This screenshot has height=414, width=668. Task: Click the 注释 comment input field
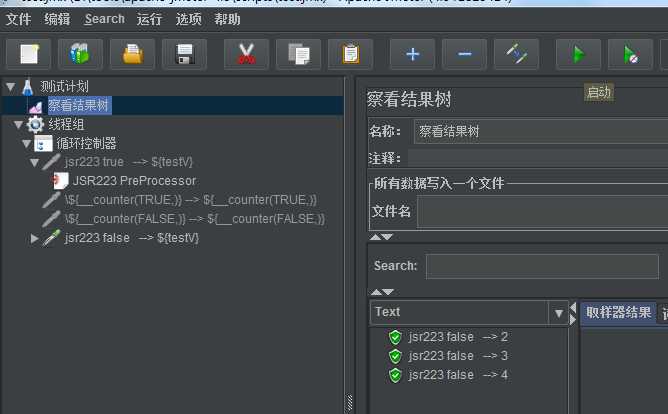click(x=538, y=158)
